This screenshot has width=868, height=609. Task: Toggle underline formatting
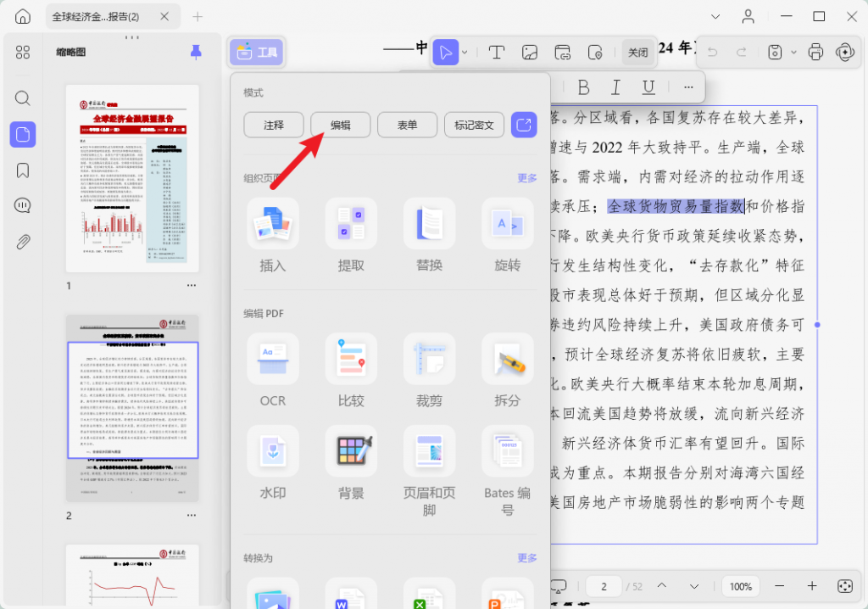(647, 87)
